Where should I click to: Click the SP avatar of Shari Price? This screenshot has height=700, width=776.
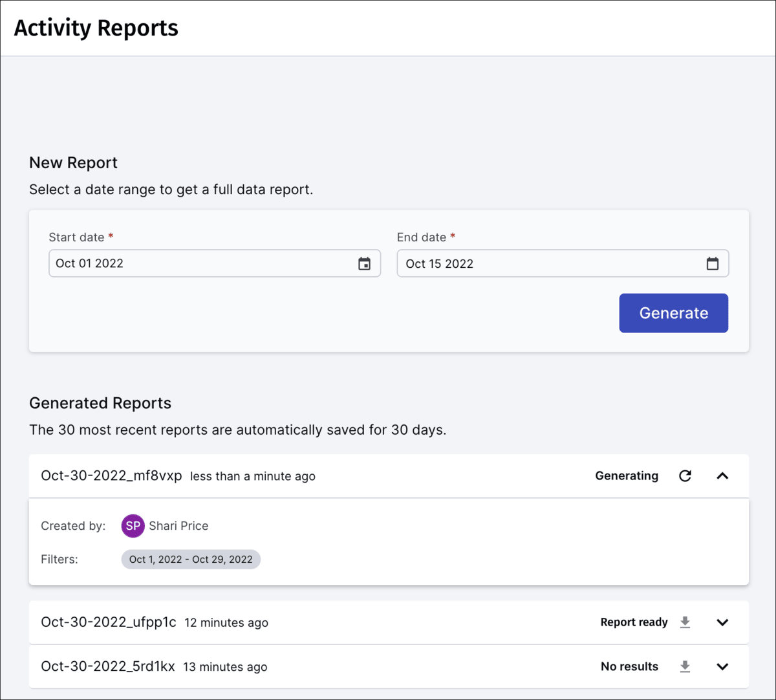[133, 526]
